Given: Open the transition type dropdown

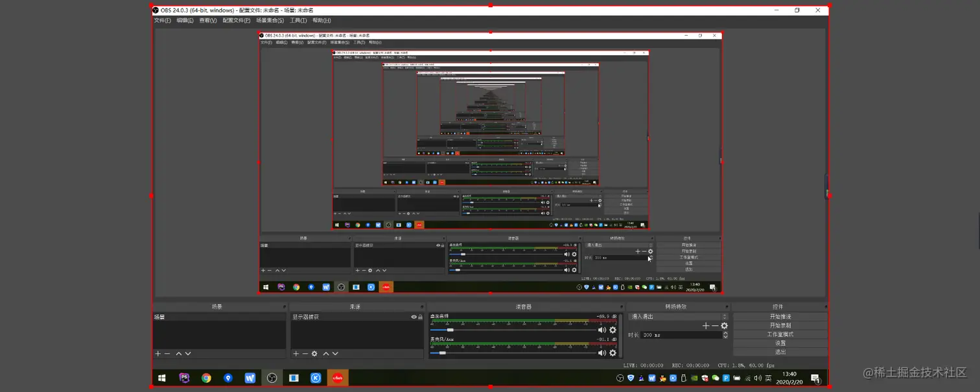Looking at the screenshot, I should coord(678,316).
